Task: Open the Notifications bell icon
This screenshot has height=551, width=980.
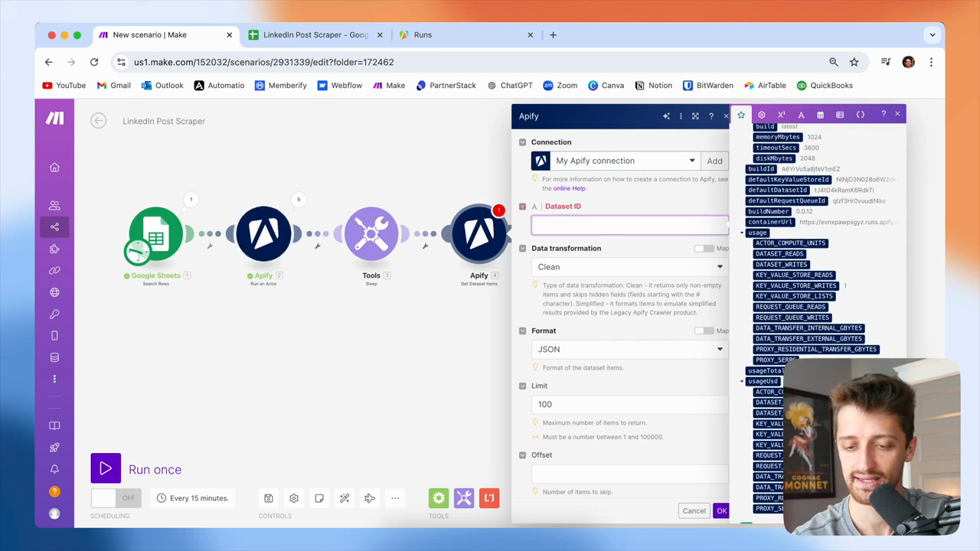Action: coord(54,469)
